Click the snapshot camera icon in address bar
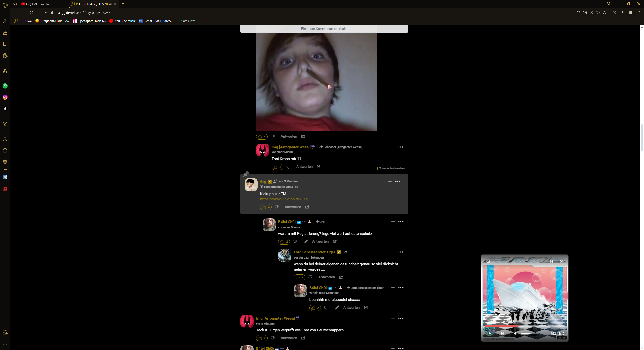The image size is (644, 350). 585,13
